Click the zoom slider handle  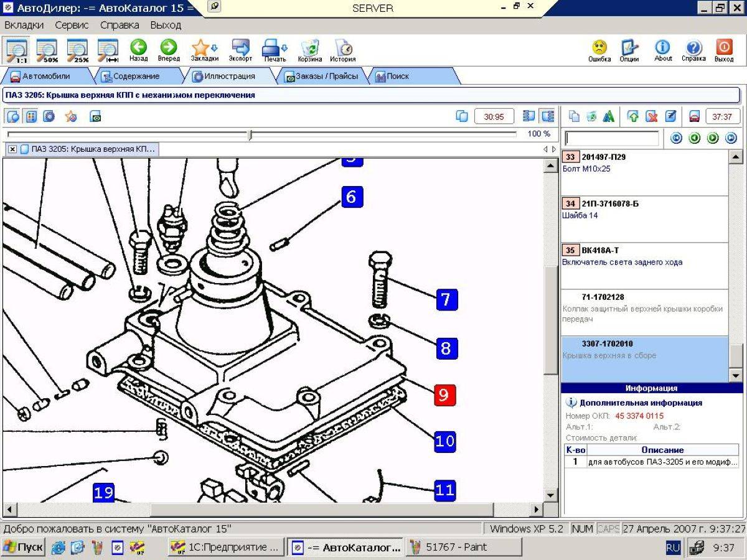pyautogui.click(x=250, y=134)
